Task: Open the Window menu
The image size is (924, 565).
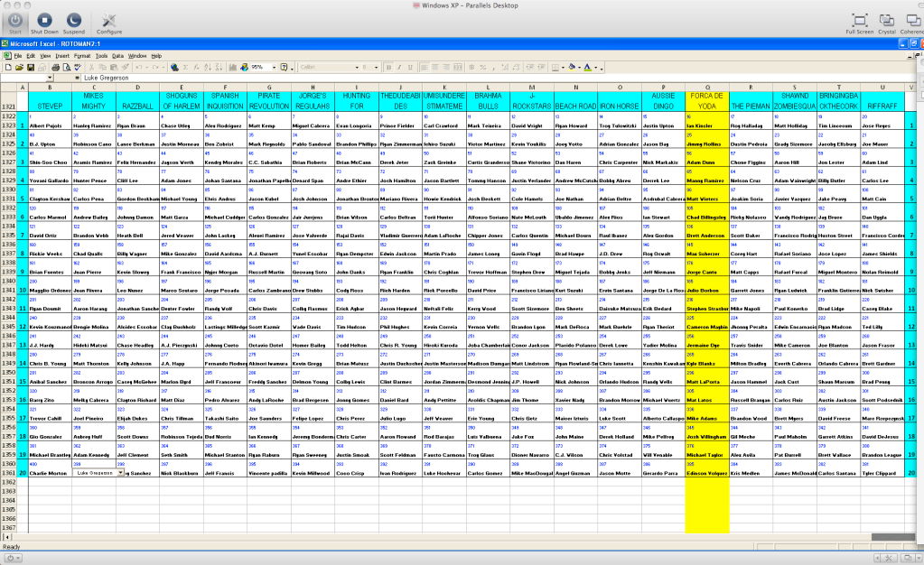Action: pos(137,56)
